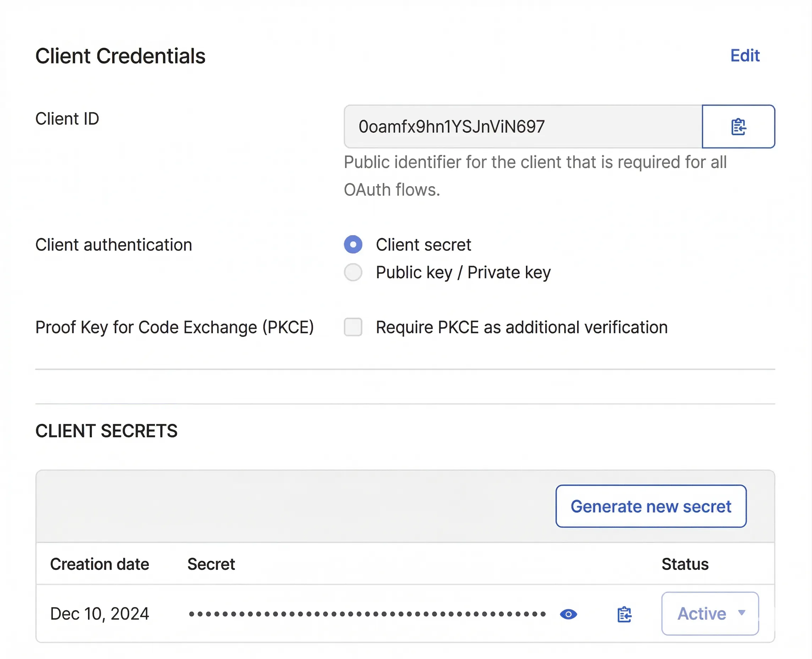The height and width of the screenshot is (659, 812).
Task: Click the CLIENT SECRETS heading
Action: [x=106, y=431]
